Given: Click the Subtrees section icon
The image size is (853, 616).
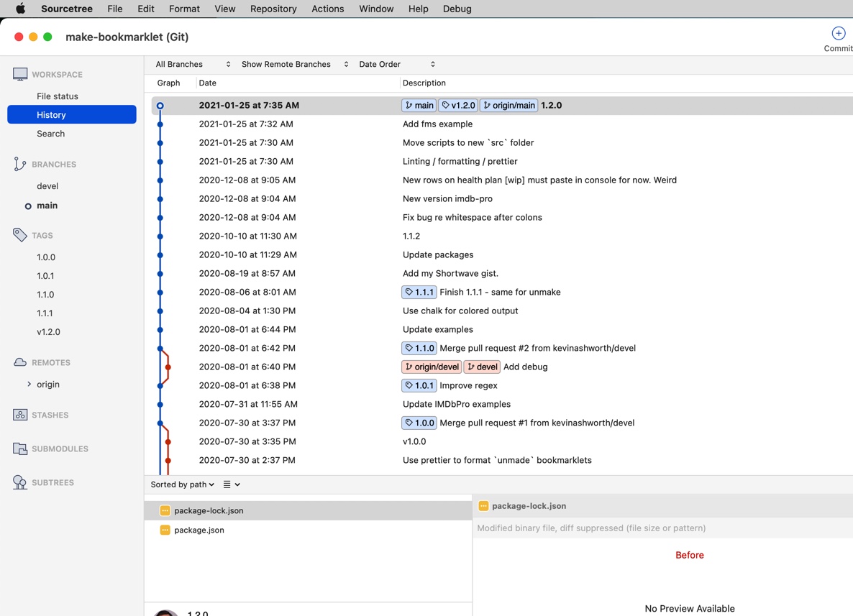Looking at the screenshot, I should pyautogui.click(x=19, y=482).
